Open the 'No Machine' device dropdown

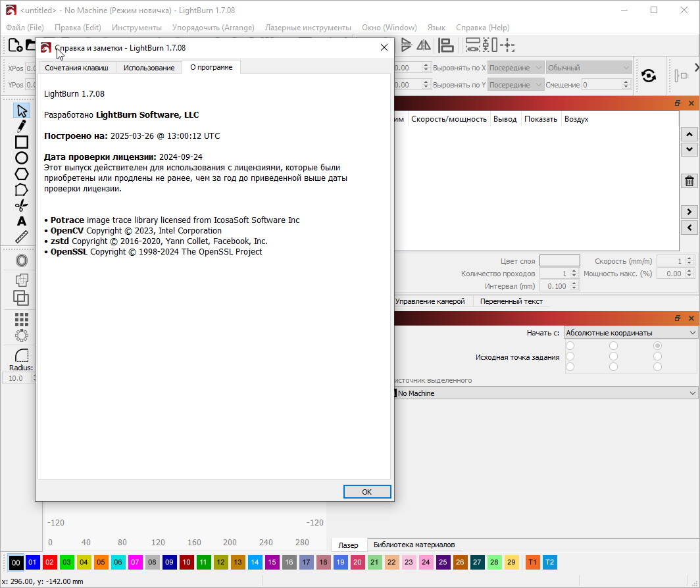(x=545, y=393)
